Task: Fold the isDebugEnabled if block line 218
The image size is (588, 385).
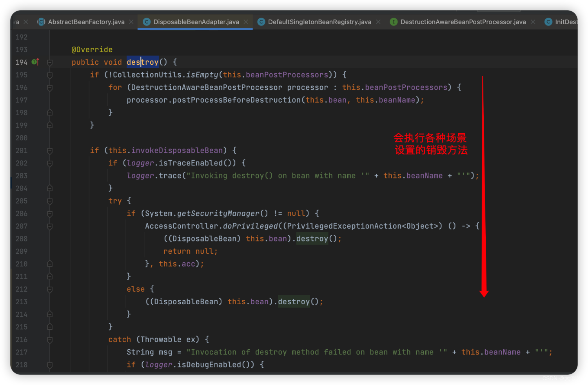Action: pyautogui.click(x=50, y=365)
